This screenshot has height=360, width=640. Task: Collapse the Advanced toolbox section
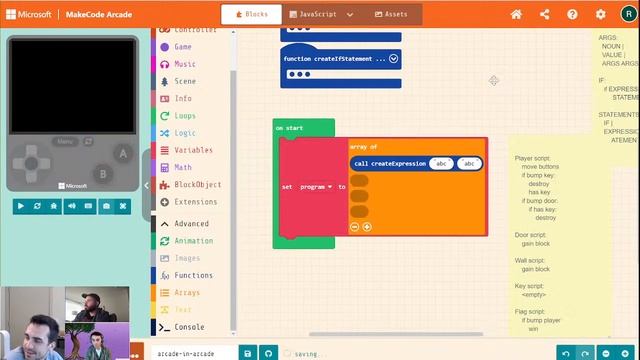coord(192,224)
